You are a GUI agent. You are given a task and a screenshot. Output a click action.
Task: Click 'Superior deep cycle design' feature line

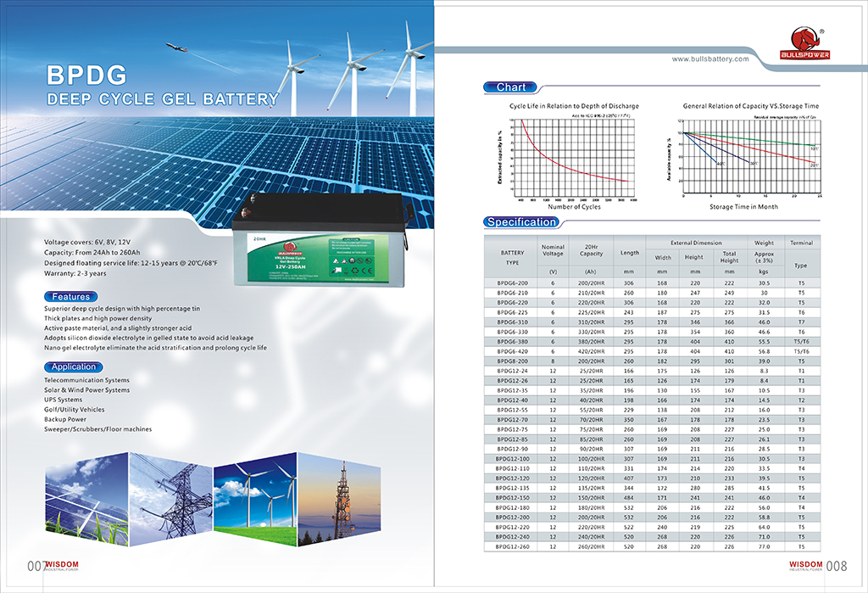click(122, 309)
